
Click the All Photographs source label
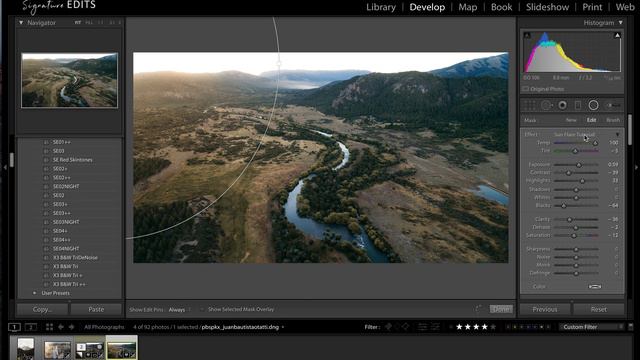coord(104,327)
